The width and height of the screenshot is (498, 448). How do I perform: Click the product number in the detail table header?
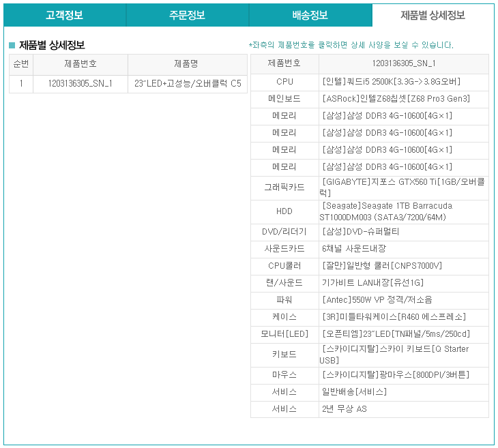[x=404, y=63]
